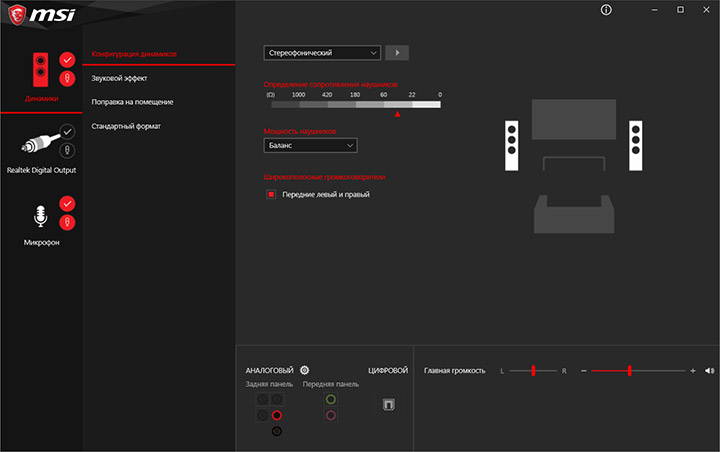Open the Стандартный формат tab
This screenshot has width=720, height=452.
point(126,126)
